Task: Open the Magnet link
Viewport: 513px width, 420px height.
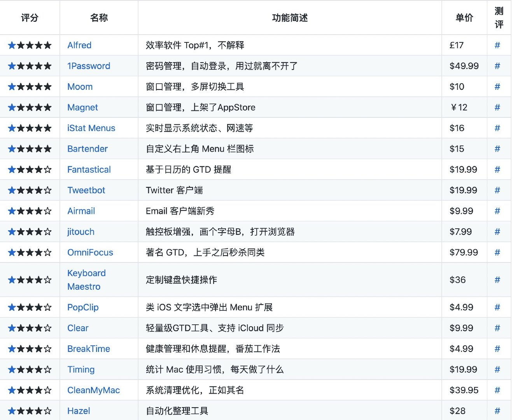Action: click(x=82, y=107)
